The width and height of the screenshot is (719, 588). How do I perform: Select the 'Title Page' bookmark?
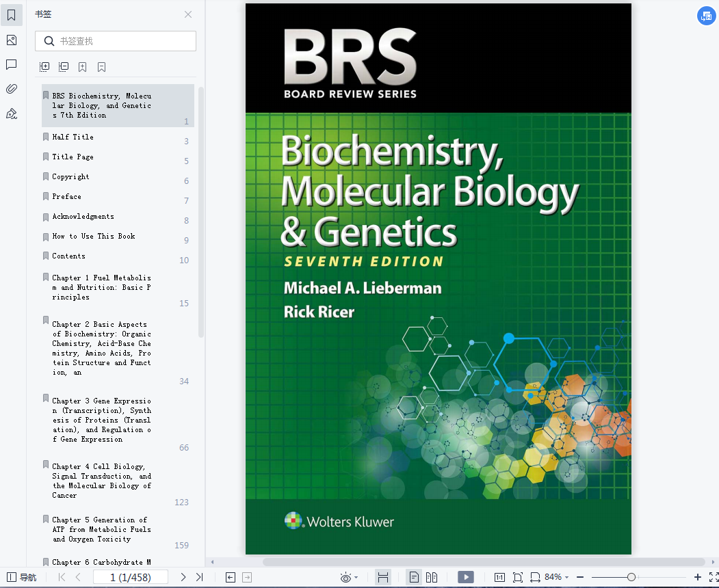(73, 157)
